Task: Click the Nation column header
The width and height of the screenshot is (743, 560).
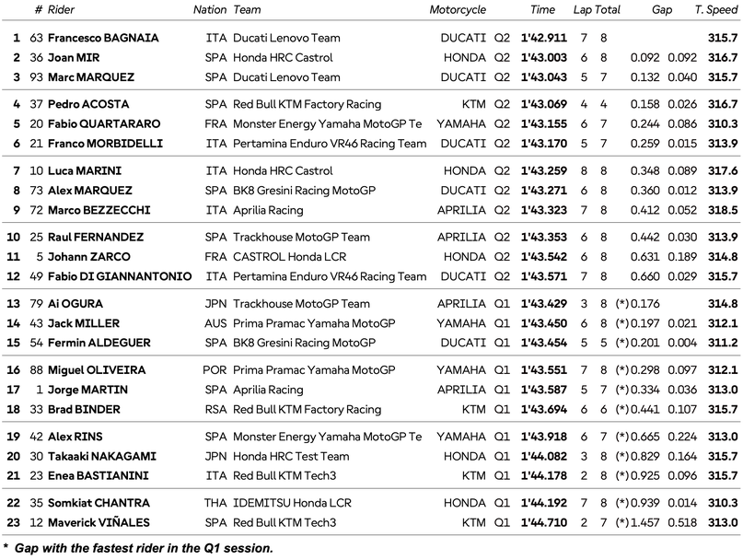Action: (210, 10)
